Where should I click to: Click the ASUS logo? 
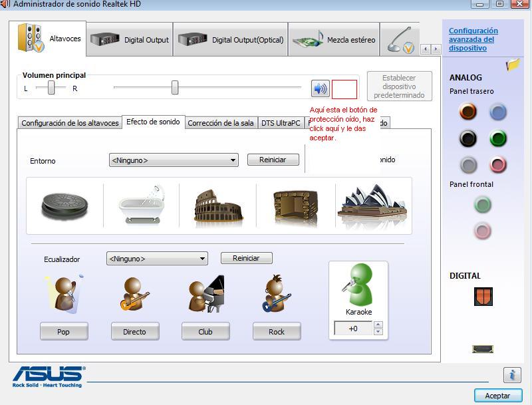49,376
